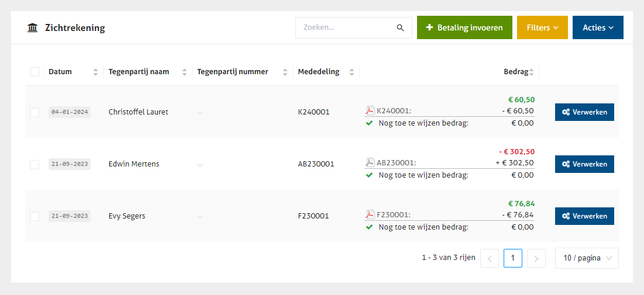
Task: Go to page 1 in pagination
Action: click(512, 258)
